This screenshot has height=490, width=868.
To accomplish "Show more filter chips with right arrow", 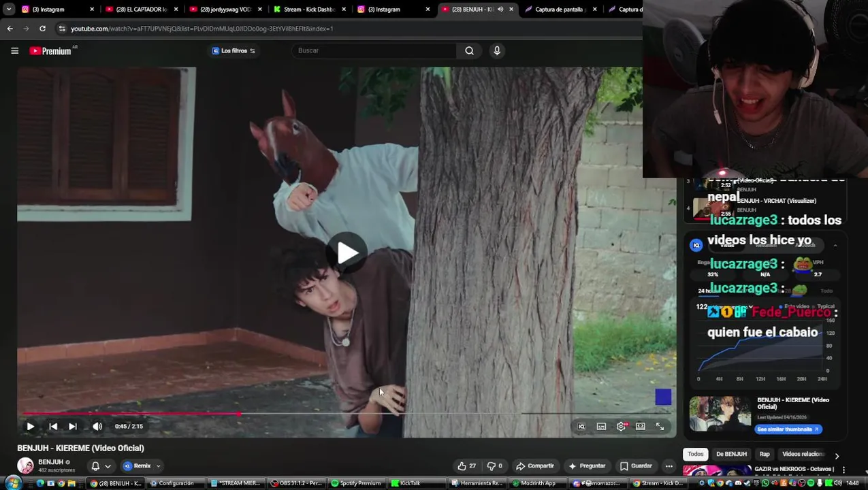I will coord(837,455).
